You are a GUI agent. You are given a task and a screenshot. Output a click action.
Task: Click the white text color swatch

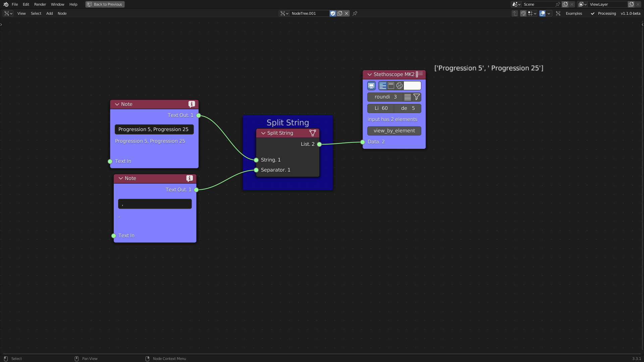[x=412, y=86]
